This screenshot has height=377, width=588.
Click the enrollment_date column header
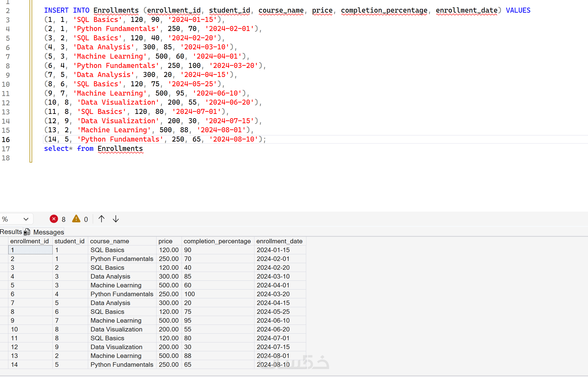279,241
